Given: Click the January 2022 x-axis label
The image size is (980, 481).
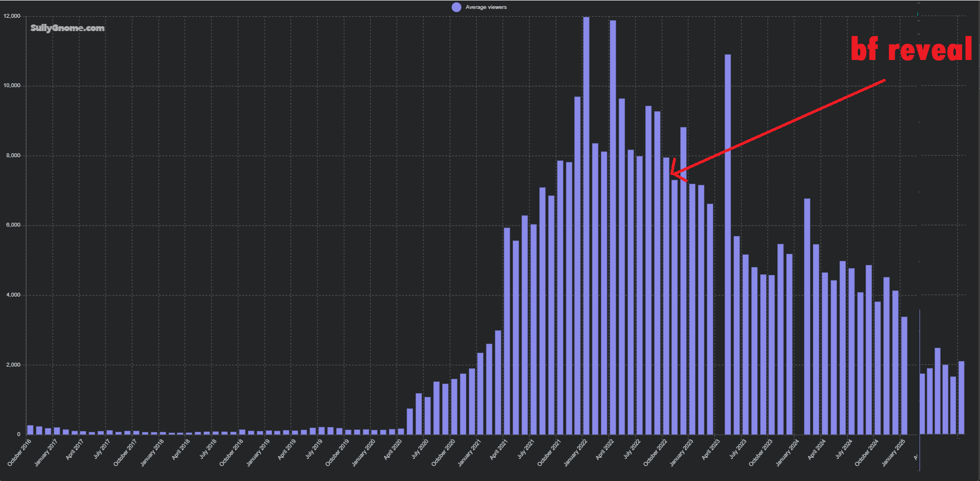Looking at the screenshot, I should [x=575, y=452].
